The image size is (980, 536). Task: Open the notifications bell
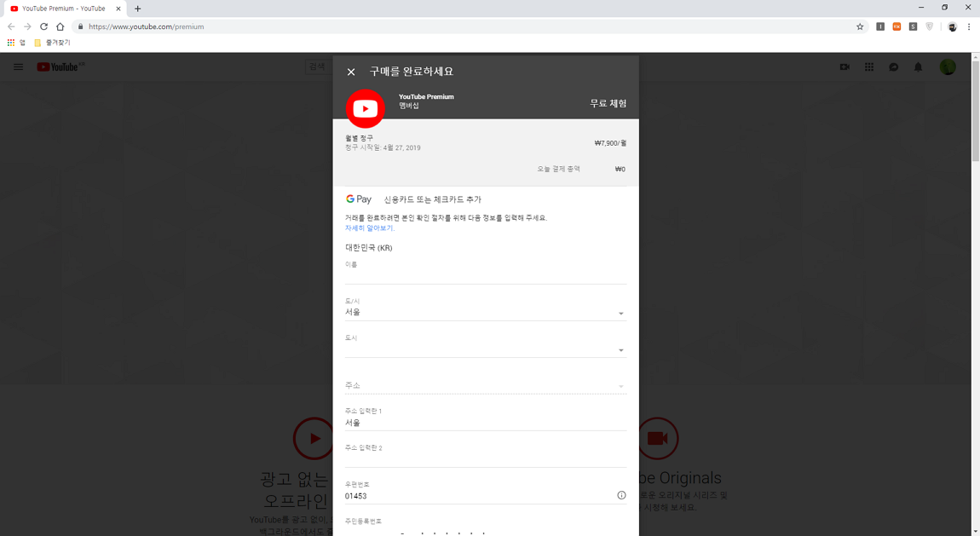pyautogui.click(x=918, y=66)
